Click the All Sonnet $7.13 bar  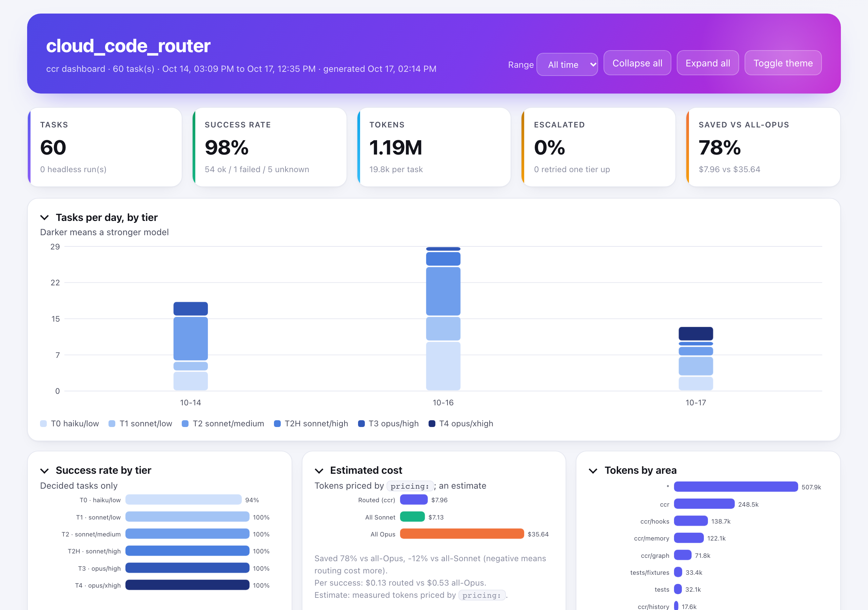point(412,517)
